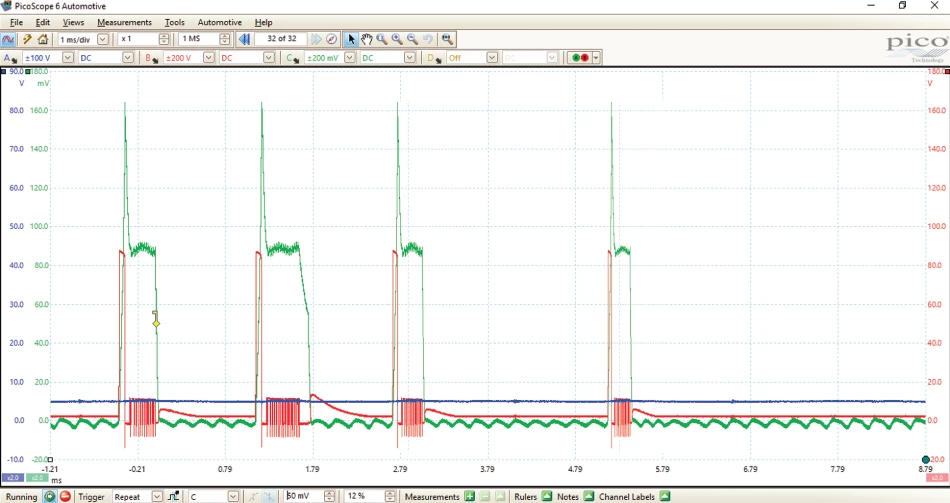Click Channel B x2.0 zoom scale button
The height and width of the screenshot is (503, 950).
(937, 478)
